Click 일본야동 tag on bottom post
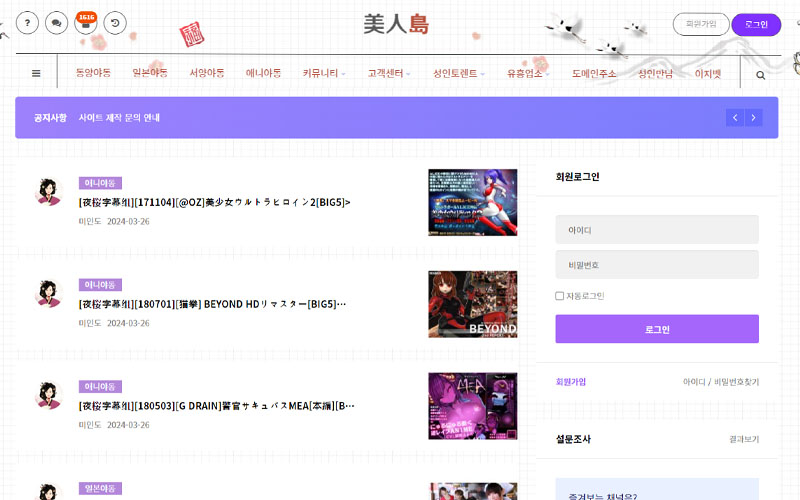The height and width of the screenshot is (500, 800). 100,488
